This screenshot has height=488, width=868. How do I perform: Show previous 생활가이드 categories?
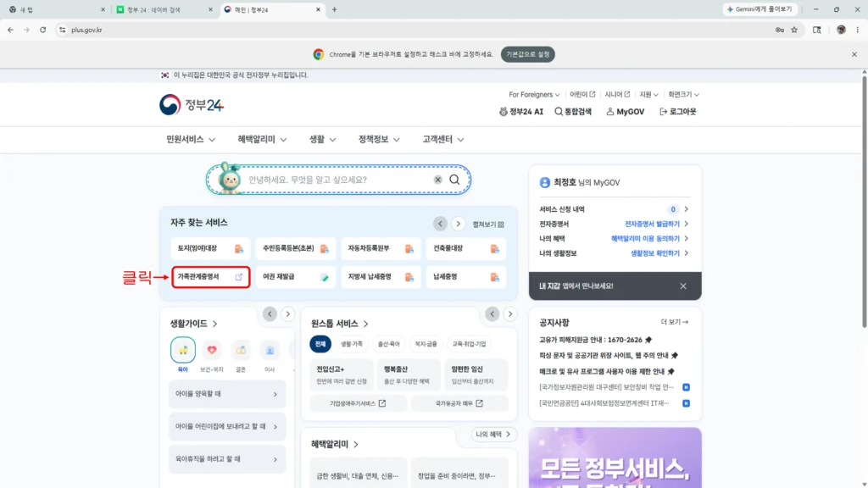(270, 313)
